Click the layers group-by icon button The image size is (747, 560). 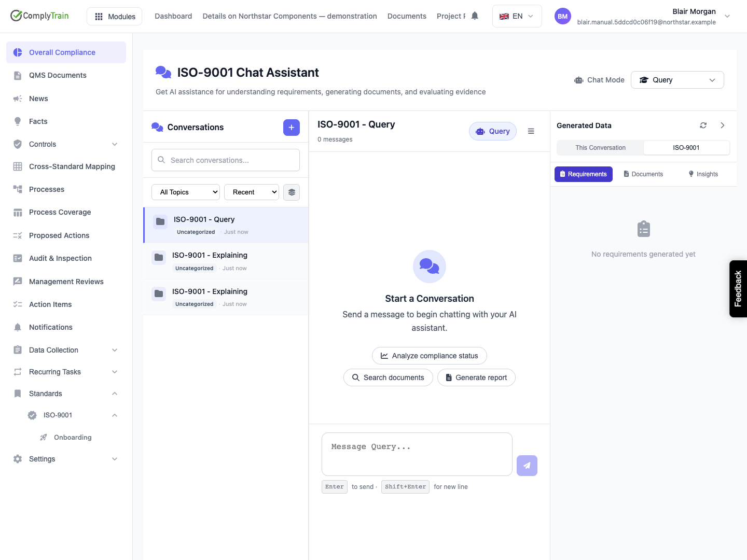292,192
